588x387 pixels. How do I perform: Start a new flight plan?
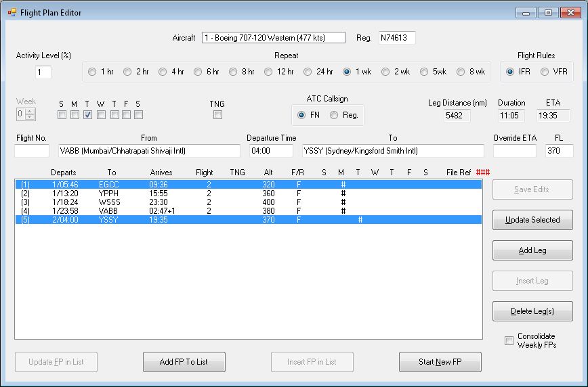point(440,362)
